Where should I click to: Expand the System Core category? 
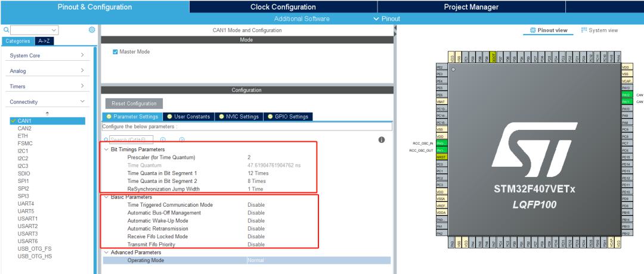pyautogui.click(x=47, y=55)
